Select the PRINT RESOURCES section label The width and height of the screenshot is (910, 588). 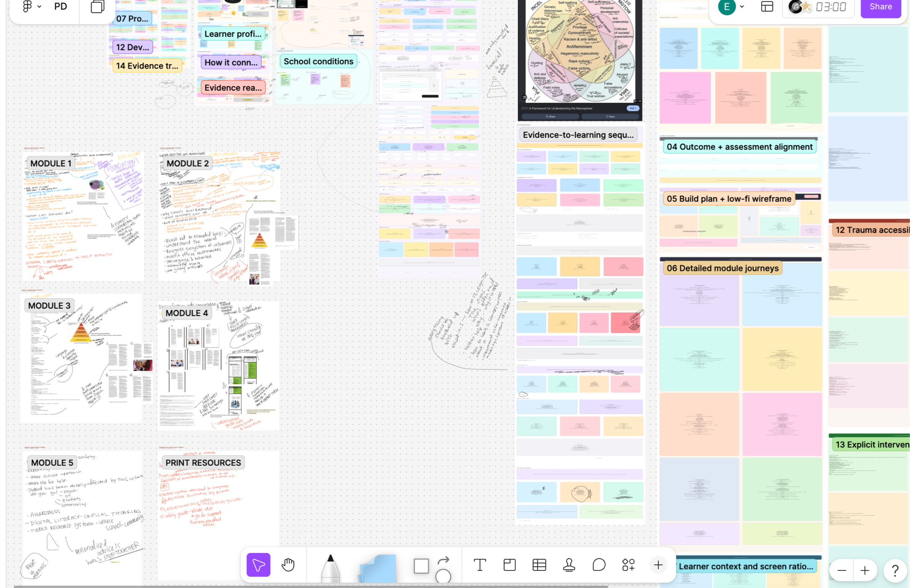203,463
